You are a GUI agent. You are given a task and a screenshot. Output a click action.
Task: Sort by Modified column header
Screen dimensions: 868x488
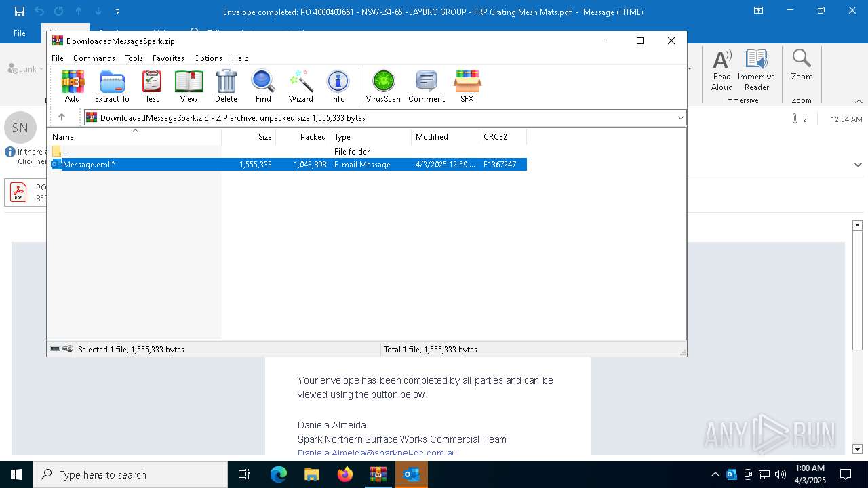point(446,136)
